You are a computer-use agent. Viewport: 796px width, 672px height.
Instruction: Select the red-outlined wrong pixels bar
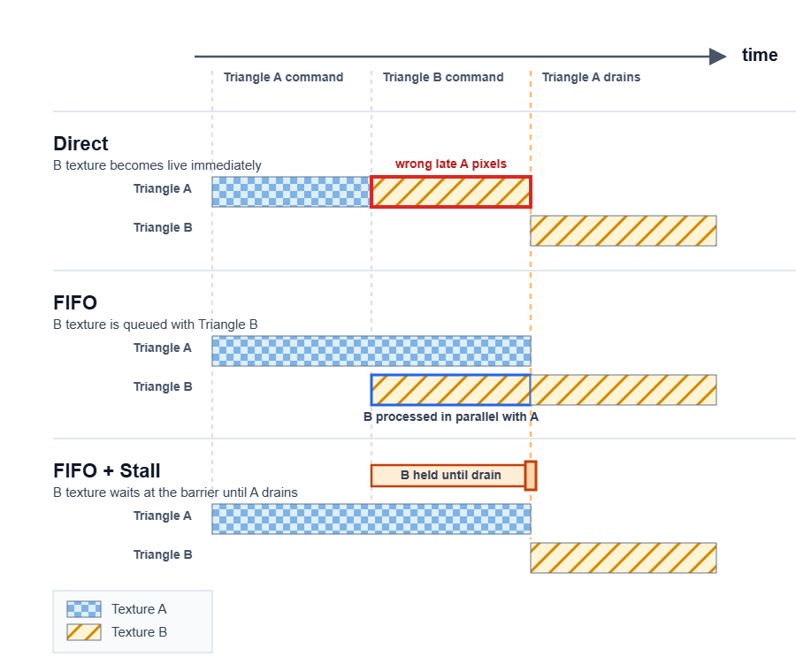[450, 192]
